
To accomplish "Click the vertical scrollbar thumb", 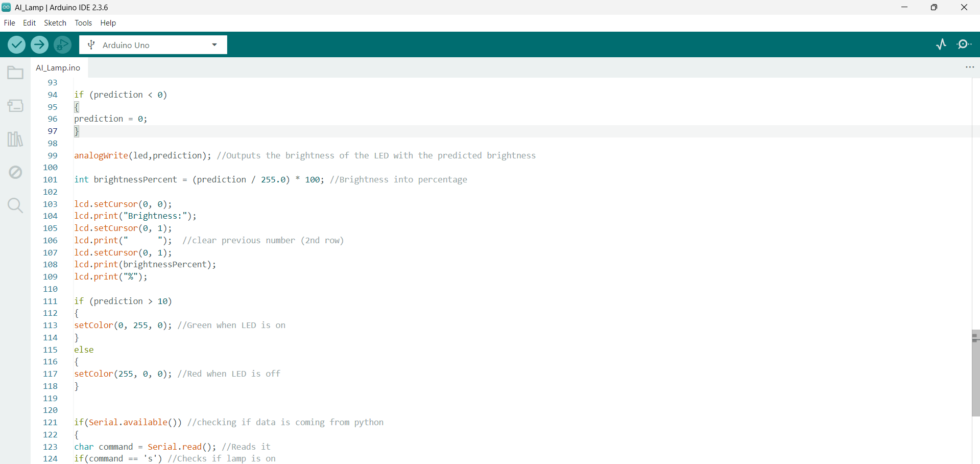I will point(975,373).
